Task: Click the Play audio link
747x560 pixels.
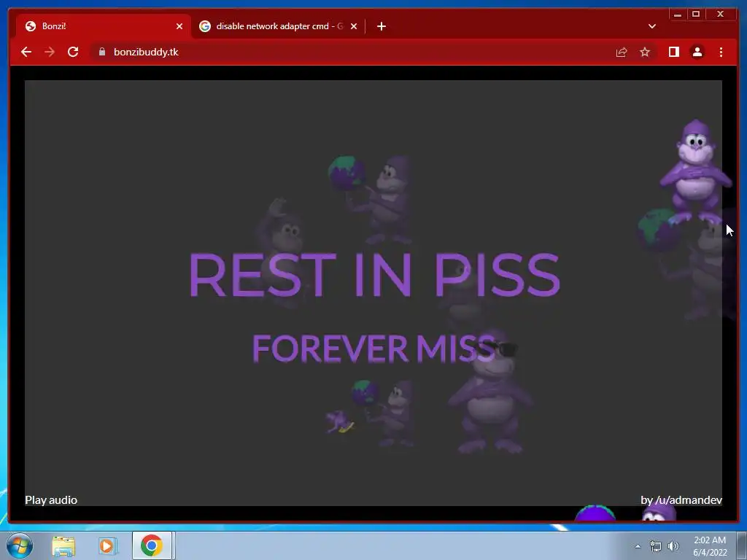Action: pos(51,500)
